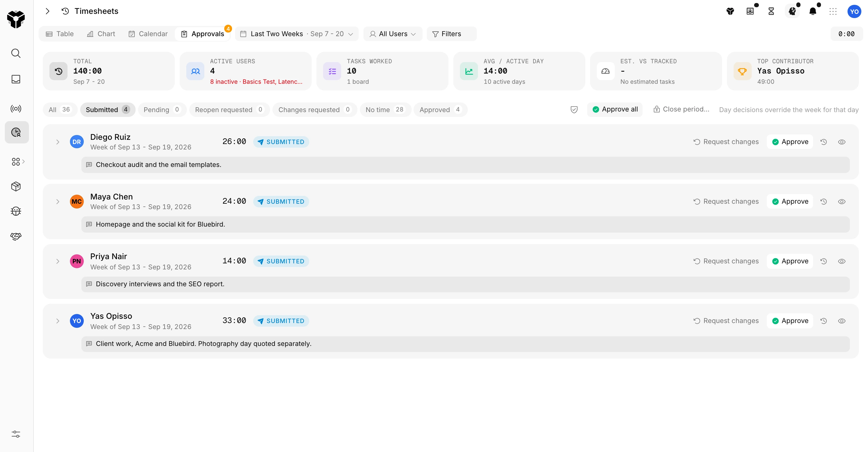Image resolution: width=868 pixels, height=452 pixels.
Task: Select the Approved filter chip
Action: pos(440,109)
